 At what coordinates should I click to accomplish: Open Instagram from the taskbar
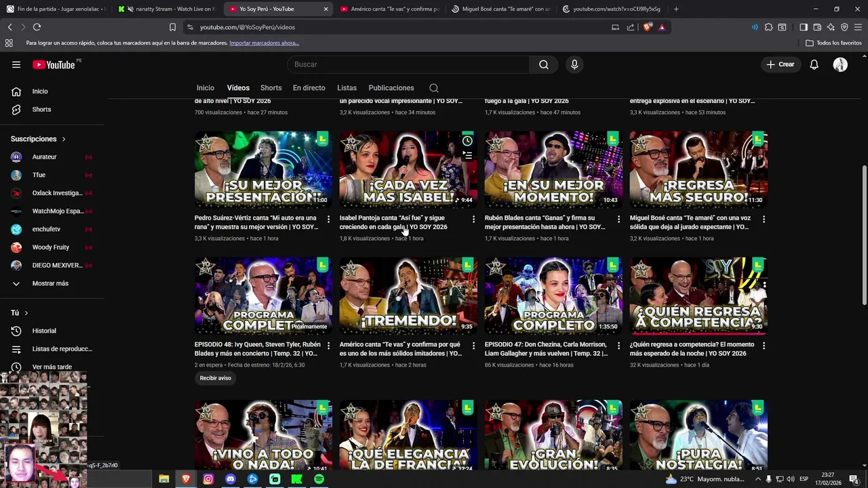[208, 479]
